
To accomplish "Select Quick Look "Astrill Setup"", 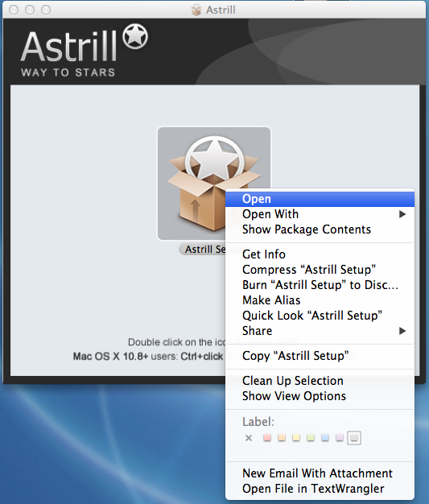I will coord(320,316).
